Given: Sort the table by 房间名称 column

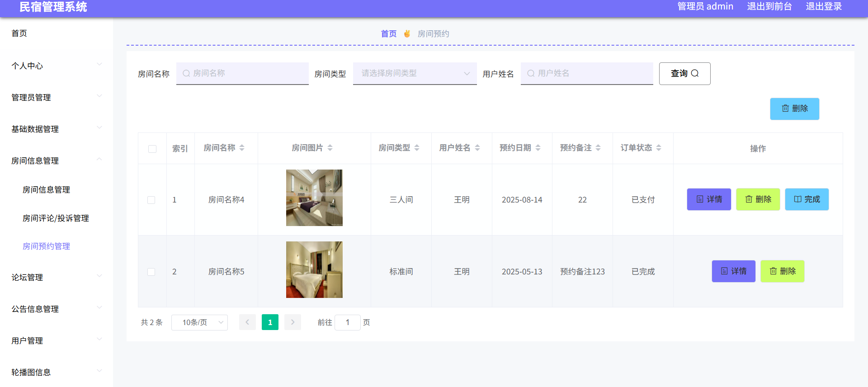Looking at the screenshot, I should 242,148.
